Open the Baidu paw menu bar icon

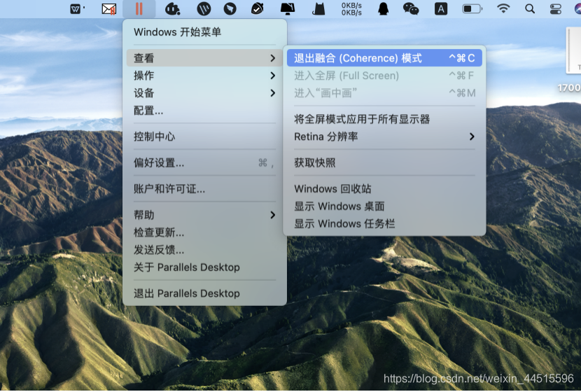pyautogui.click(x=172, y=8)
